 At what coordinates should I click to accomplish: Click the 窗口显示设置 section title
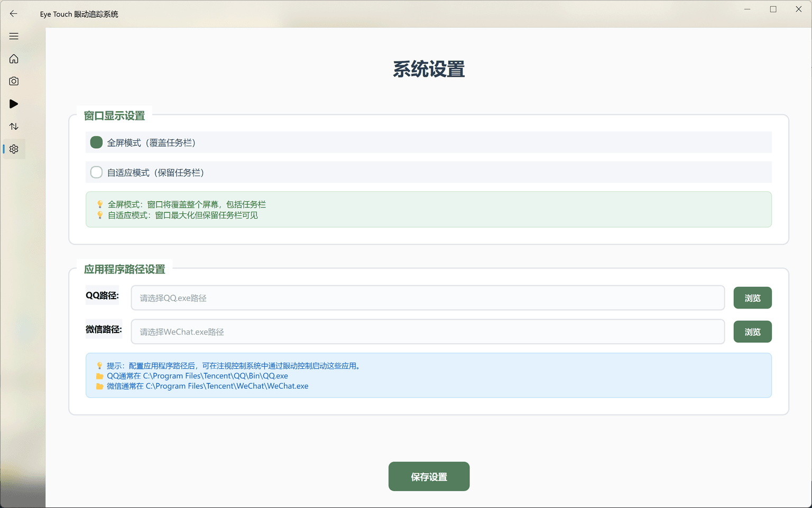(114, 116)
